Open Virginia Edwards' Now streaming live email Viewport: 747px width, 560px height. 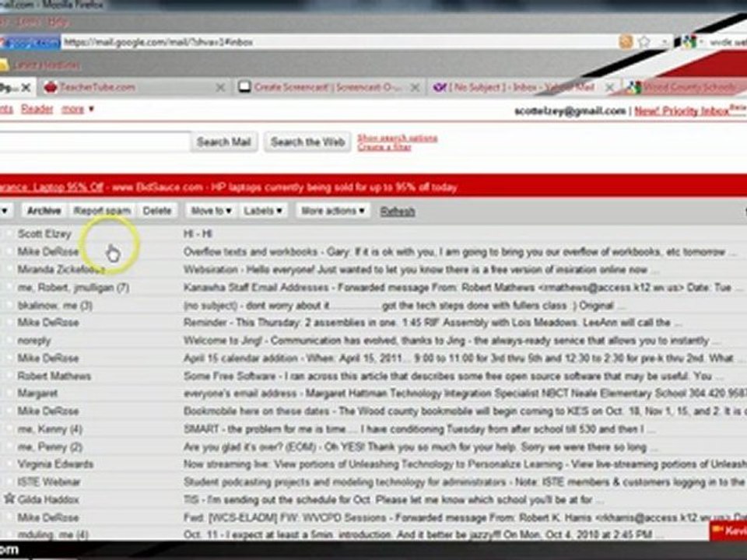coord(373,464)
